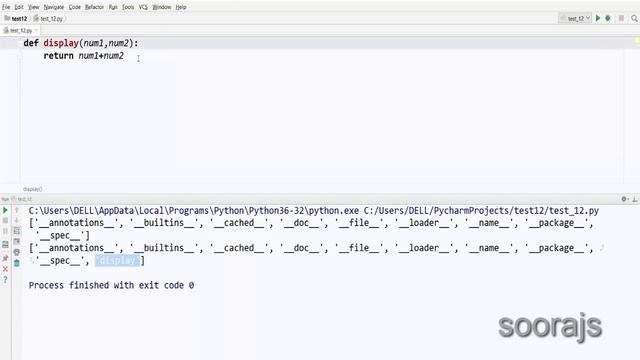The height and width of the screenshot is (360, 640).
Task: Hide the Run tool window
Action: [635, 199]
